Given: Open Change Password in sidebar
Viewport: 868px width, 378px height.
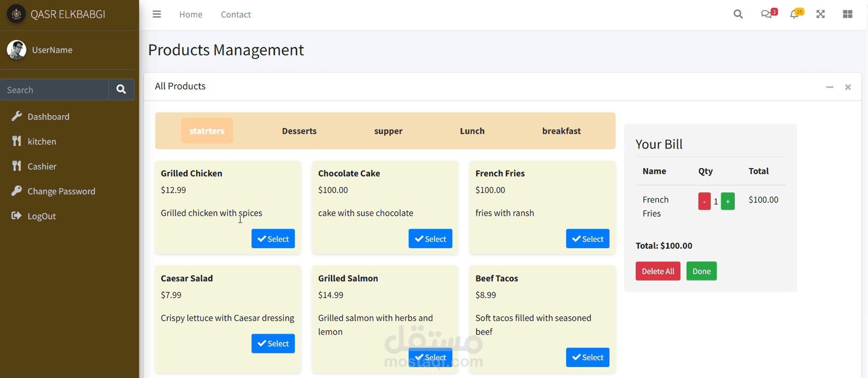Looking at the screenshot, I should click(x=61, y=192).
